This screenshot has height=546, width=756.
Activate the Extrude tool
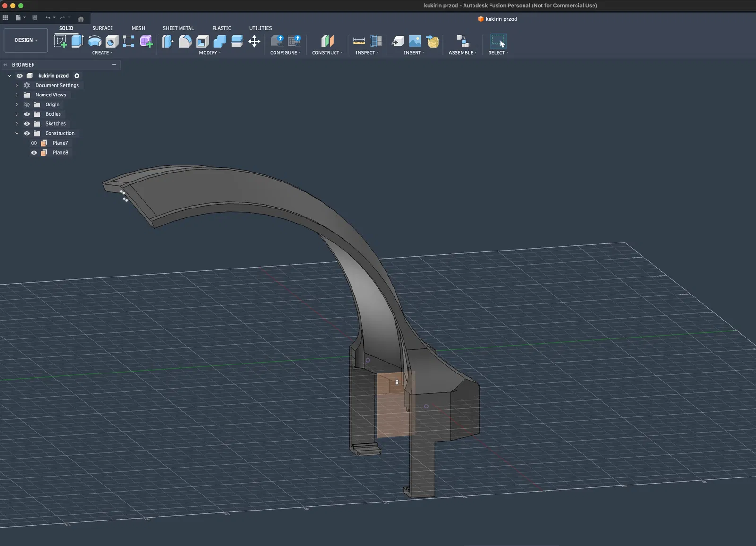[x=77, y=41]
